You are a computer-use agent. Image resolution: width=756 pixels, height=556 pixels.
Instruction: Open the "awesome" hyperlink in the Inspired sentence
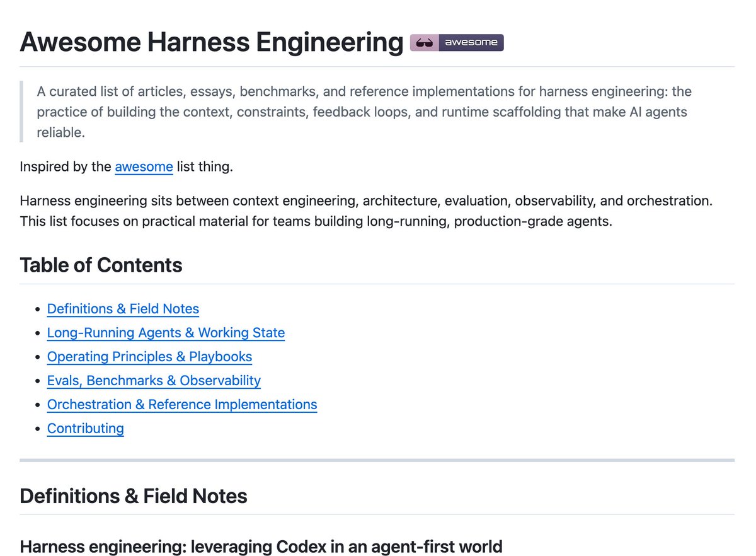pos(144,167)
